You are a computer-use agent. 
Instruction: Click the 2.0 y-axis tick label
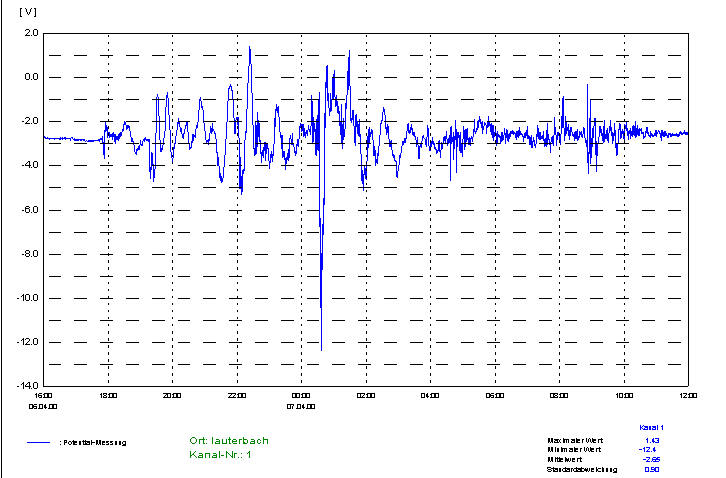pos(30,33)
